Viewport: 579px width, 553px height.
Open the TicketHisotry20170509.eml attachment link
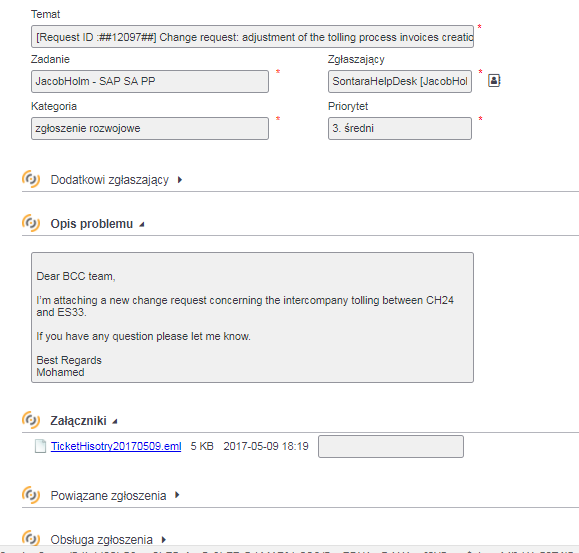click(116, 446)
